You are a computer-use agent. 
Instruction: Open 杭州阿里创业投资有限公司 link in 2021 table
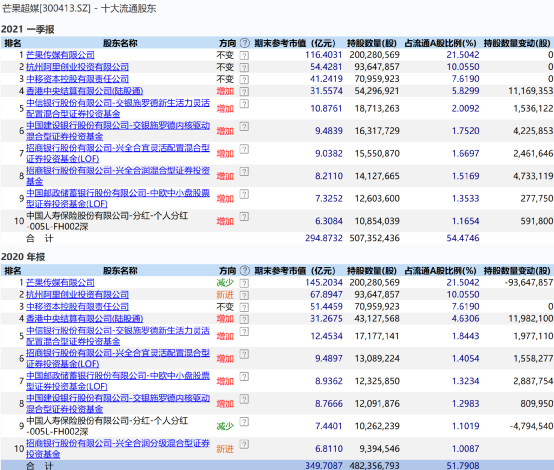(x=77, y=67)
